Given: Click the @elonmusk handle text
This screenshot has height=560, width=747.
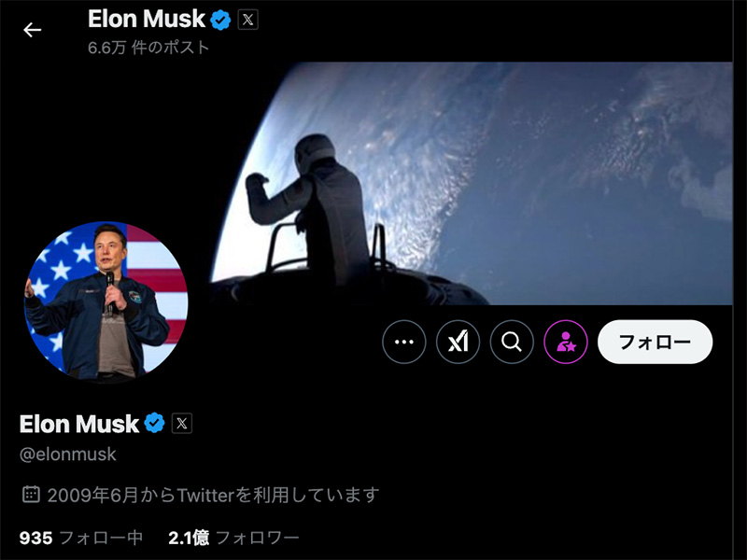Looking at the screenshot, I should coord(67,455).
